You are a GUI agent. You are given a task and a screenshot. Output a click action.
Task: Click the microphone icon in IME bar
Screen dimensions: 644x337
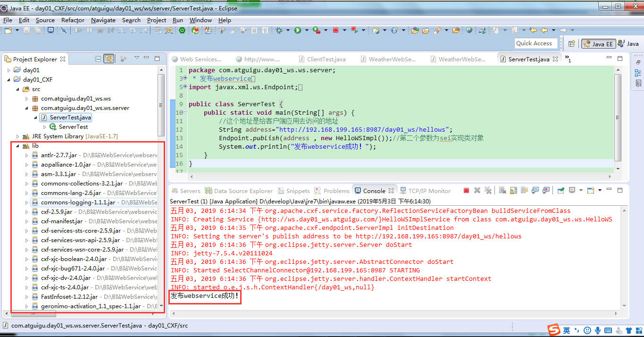point(598,330)
